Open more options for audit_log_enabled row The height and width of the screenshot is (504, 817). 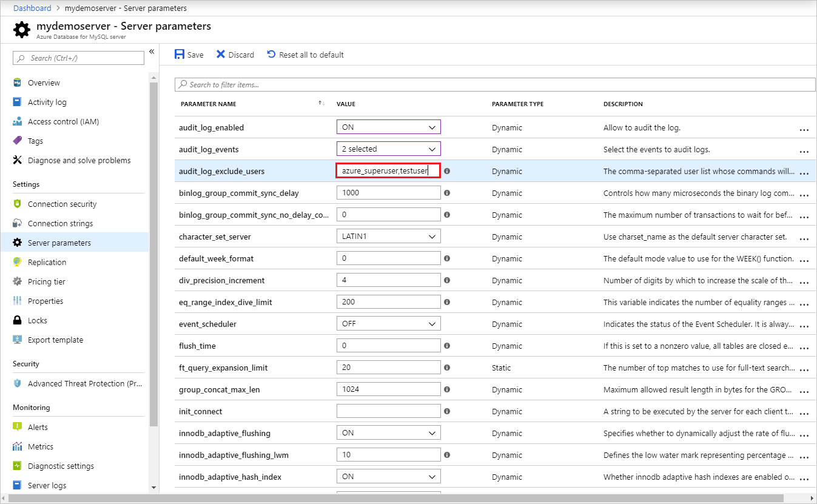[804, 129]
